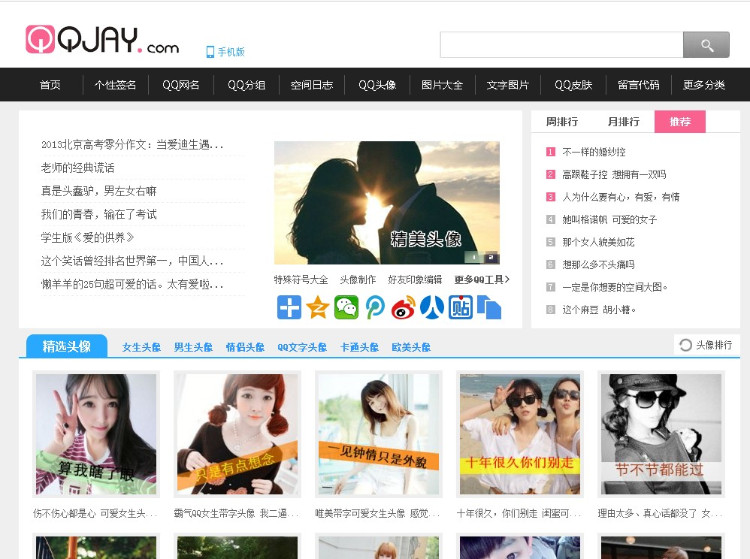This screenshot has height=559, width=750.
Task: Switch to the 月排行 tab
Action: 623,121
